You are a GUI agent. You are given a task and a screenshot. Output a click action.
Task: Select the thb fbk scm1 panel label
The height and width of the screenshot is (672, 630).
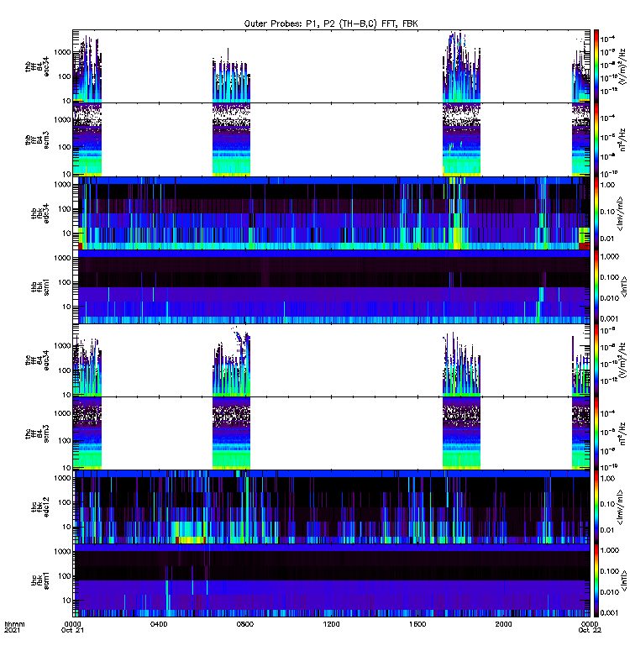(39, 286)
